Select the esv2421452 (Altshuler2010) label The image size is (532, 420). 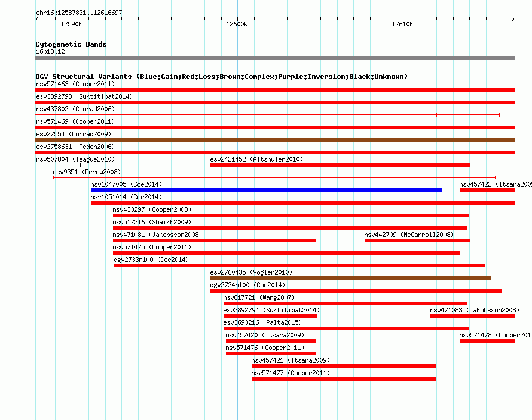(x=256, y=159)
